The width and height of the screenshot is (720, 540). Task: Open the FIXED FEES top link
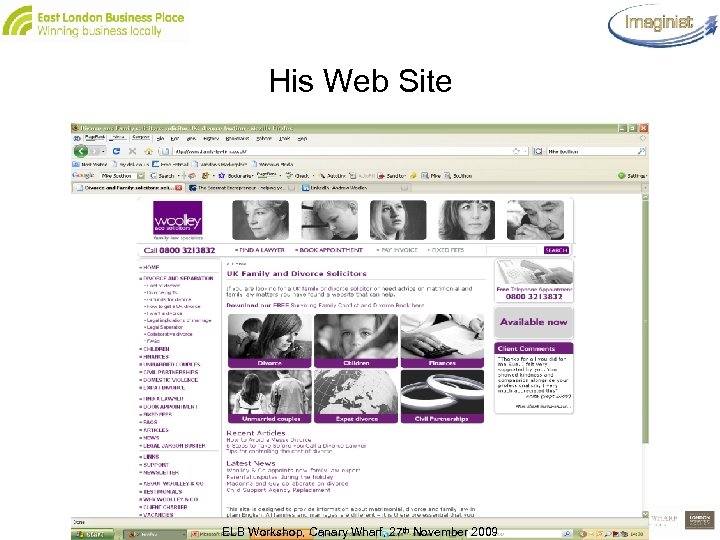coord(446,250)
